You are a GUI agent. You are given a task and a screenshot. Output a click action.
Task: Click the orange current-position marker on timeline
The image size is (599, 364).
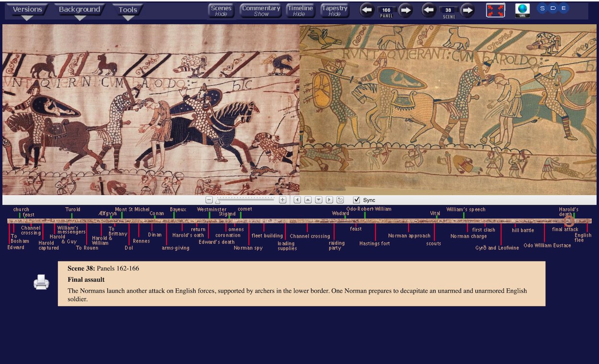pyautogui.click(x=569, y=221)
